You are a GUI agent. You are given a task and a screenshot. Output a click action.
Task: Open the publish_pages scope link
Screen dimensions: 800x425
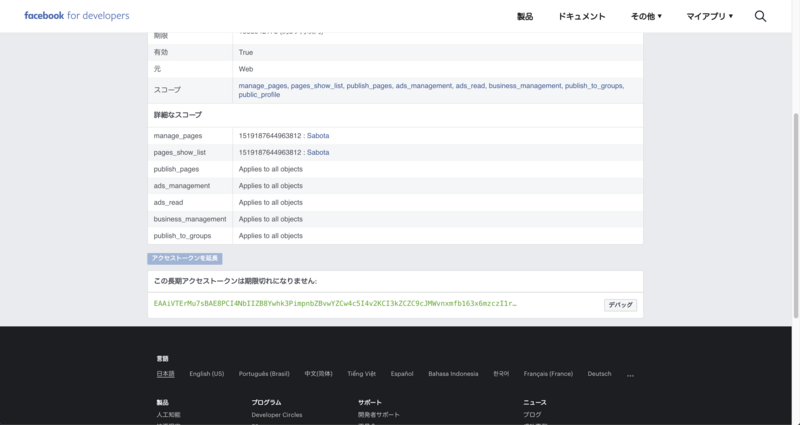coord(369,86)
